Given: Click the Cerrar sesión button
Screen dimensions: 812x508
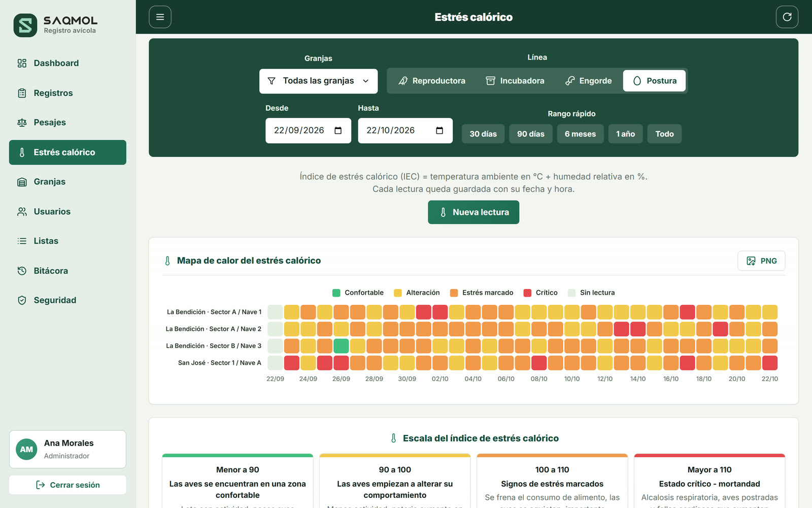Looking at the screenshot, I should 67,485.
